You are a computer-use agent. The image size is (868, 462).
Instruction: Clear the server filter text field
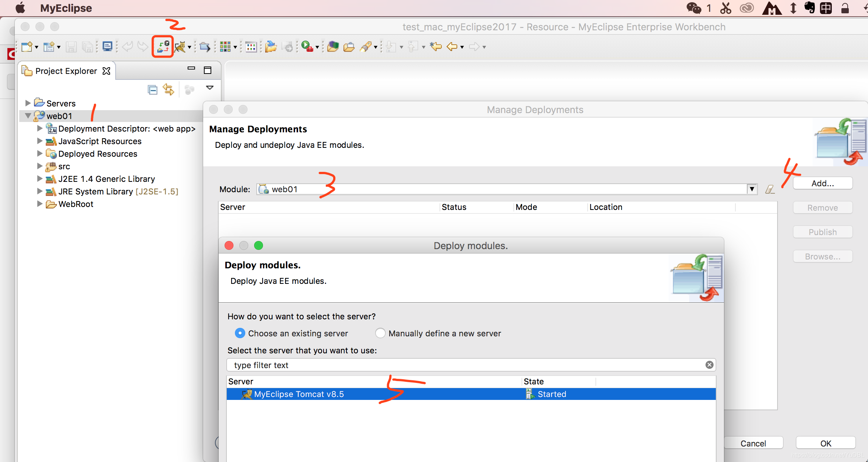point(709,365)
